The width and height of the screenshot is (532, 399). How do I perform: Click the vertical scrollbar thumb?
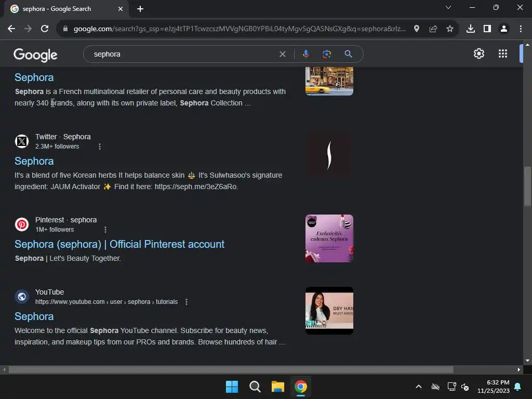point(527,186)
